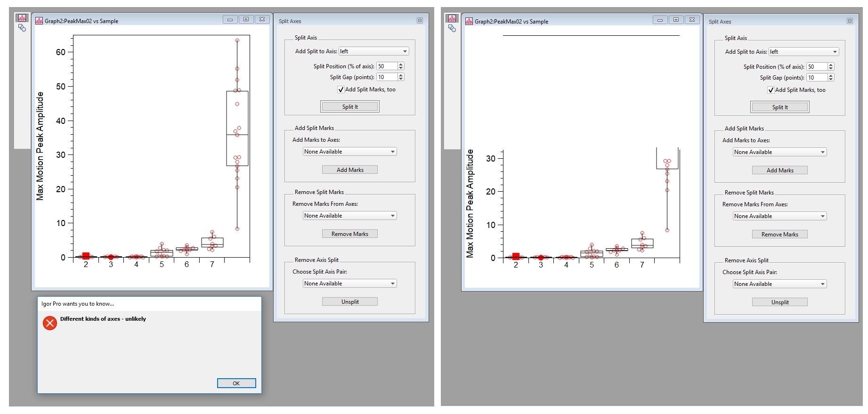Expand 'Choose Split Axis Pair' dropdown beside the split-axis graph

click(x=779, y=284)
